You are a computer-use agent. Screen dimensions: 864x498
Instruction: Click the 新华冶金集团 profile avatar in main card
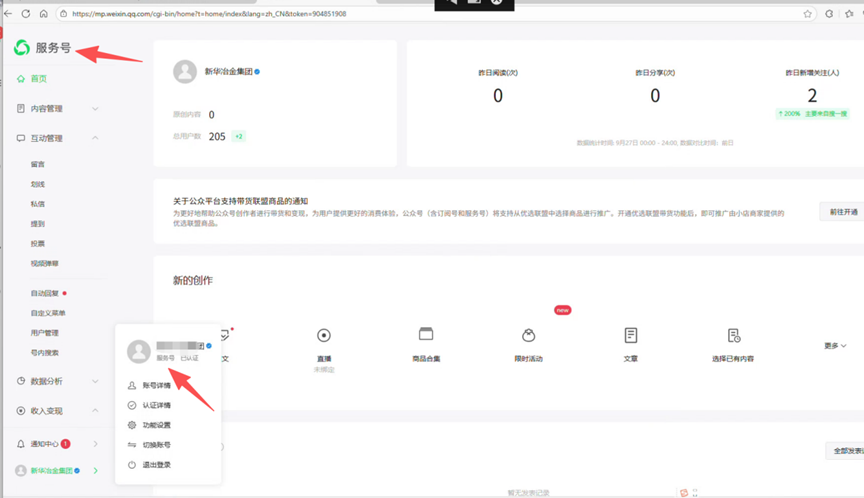(x=185, y=72)
